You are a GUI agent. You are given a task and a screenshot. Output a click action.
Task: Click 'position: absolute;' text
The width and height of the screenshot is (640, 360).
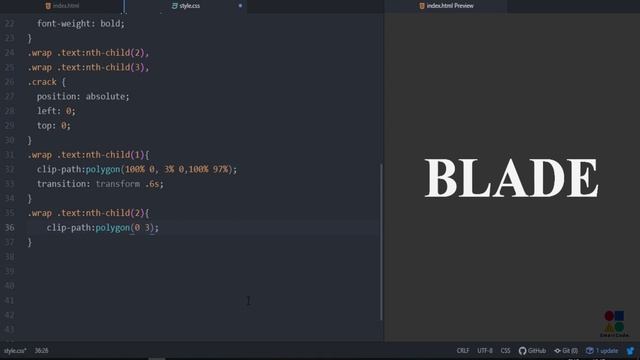click(83, 96)
